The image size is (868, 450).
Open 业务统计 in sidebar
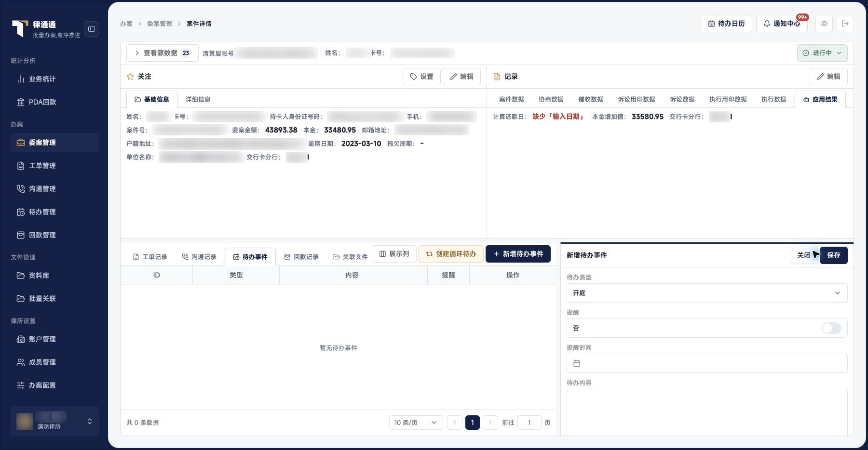(x=55, y=79)
